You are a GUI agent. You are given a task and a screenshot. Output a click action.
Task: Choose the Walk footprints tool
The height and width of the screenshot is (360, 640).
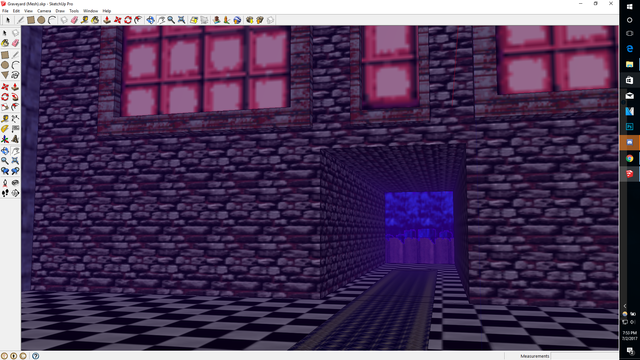pos(5,193)
